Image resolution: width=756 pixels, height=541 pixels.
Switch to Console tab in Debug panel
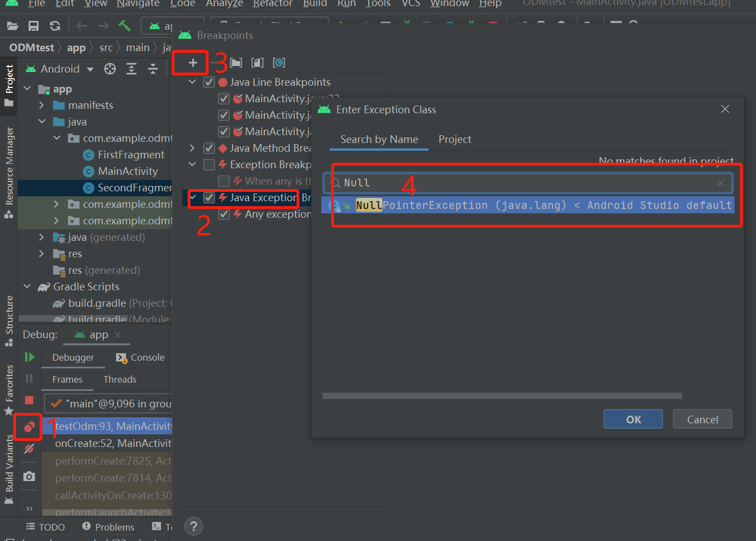[141, 357]
